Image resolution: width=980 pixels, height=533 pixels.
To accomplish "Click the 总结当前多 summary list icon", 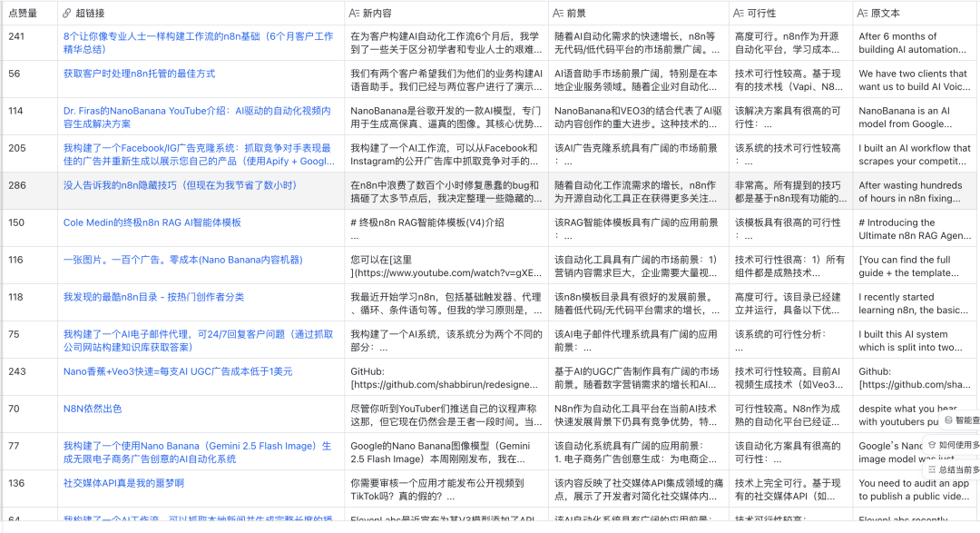I will pos(931,469).
